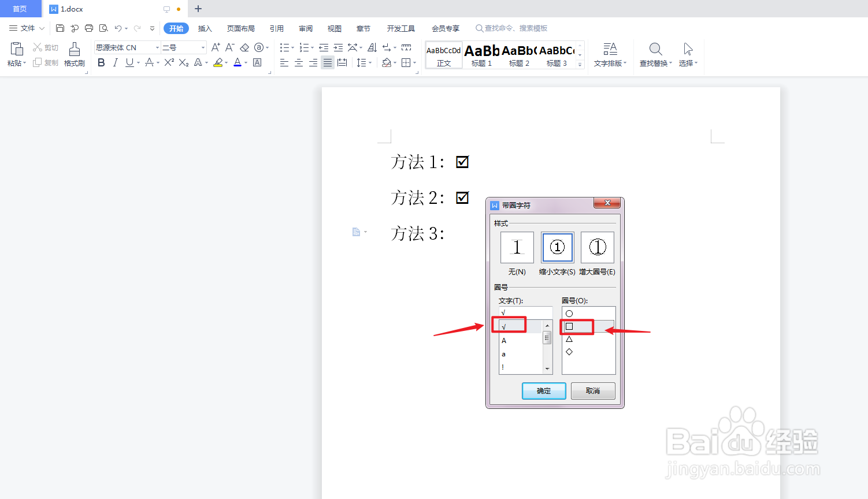The image size is (868, 499).
Task: Click the Copy (复制) icon
Action: click(x=38, y=62)
